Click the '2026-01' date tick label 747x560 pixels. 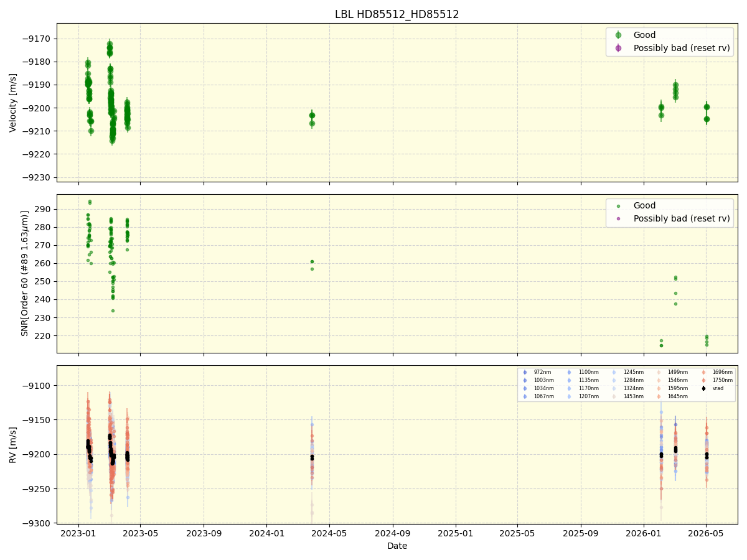click(x=644, y=533)
